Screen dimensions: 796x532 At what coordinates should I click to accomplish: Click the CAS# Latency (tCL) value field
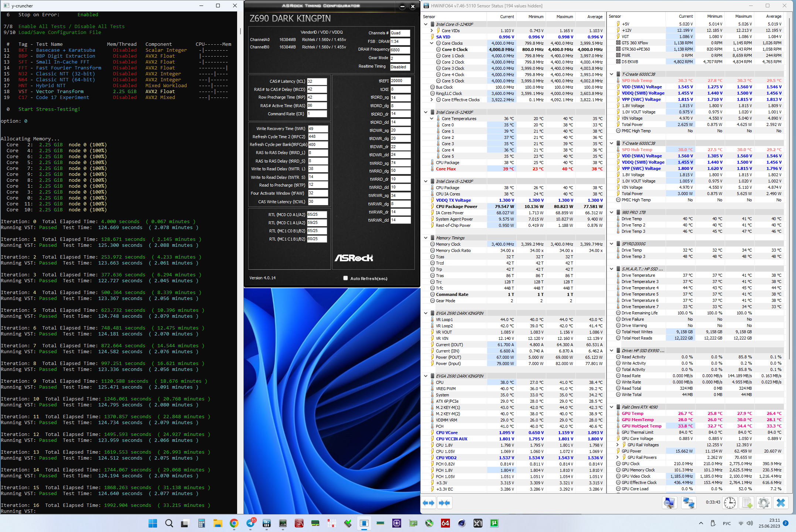click(x=317, y=81)
